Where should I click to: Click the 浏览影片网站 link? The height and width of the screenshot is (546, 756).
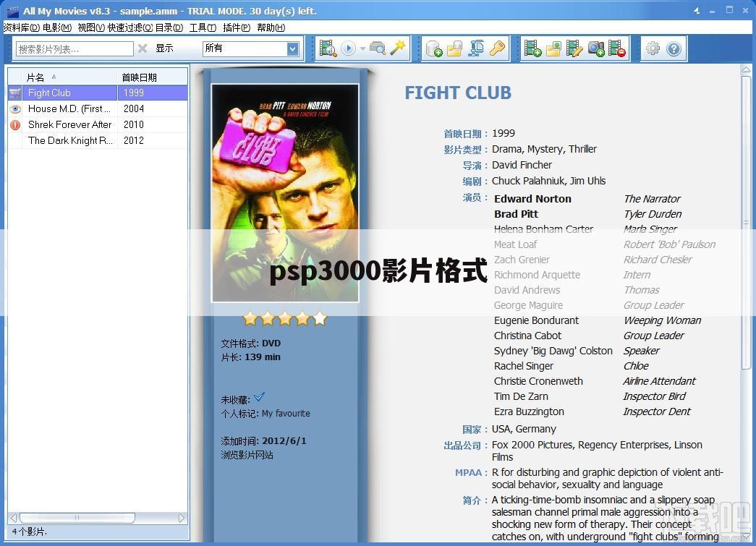point(247,454)
